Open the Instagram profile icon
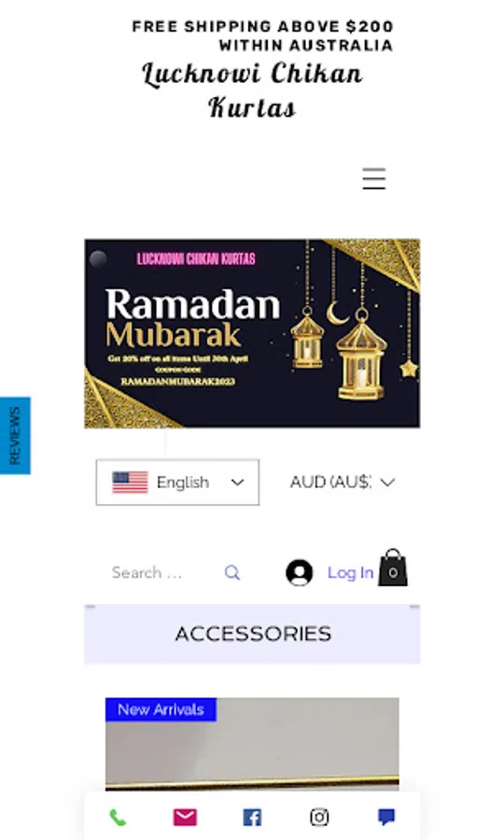Viewport: 504px width, 840px height. coord(319,818)
